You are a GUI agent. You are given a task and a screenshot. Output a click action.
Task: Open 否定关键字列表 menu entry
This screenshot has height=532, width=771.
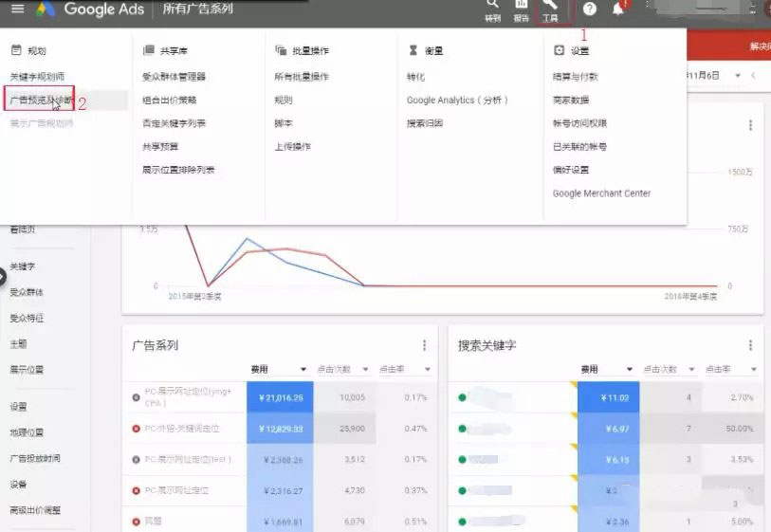[x=174, y=123]
